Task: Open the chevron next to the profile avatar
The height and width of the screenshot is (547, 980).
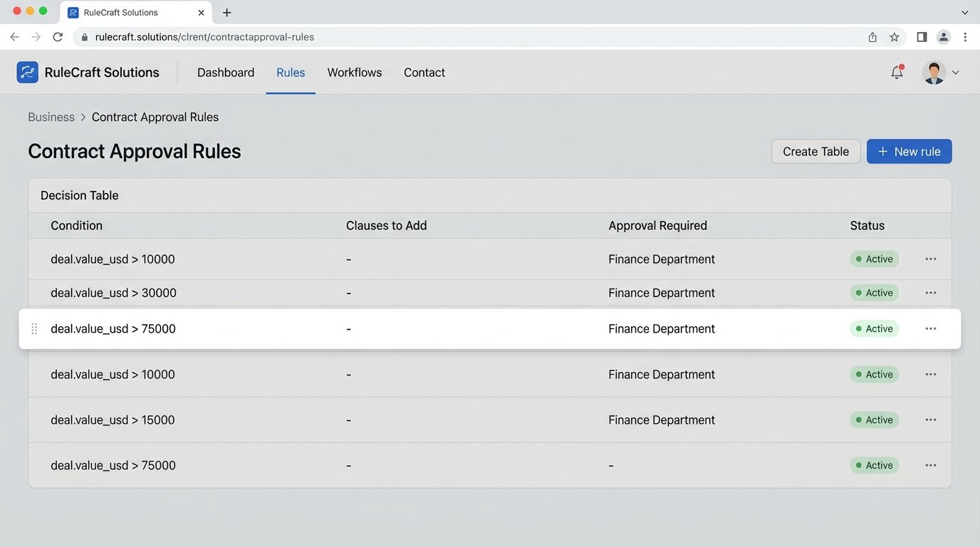Action: tap(955, 72)
